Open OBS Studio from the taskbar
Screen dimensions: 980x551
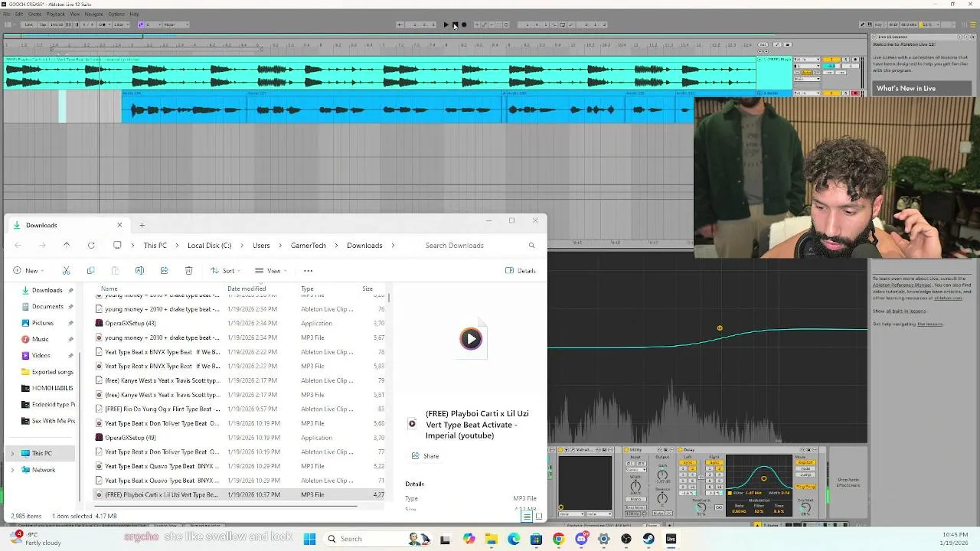pos(626,539)
